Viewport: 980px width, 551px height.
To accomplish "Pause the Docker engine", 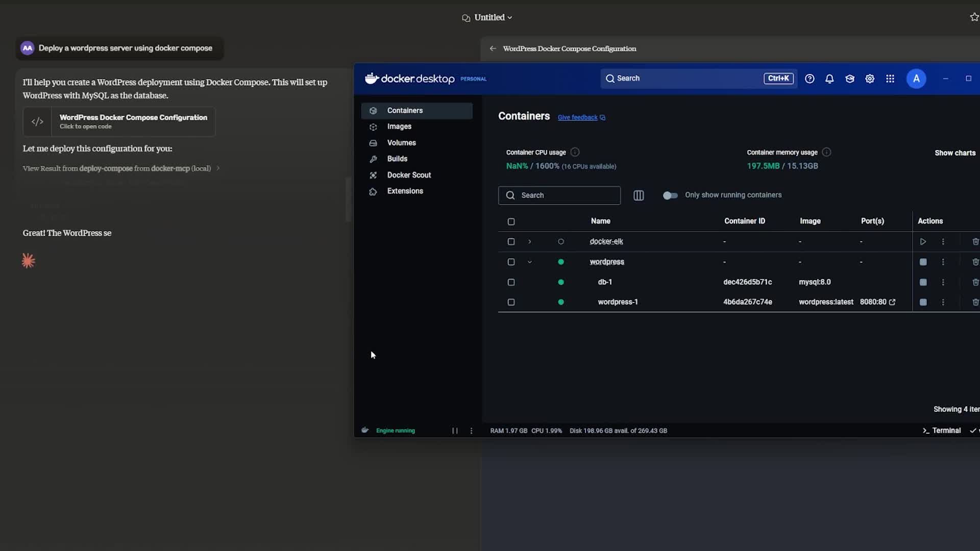I will pos(455,431).
